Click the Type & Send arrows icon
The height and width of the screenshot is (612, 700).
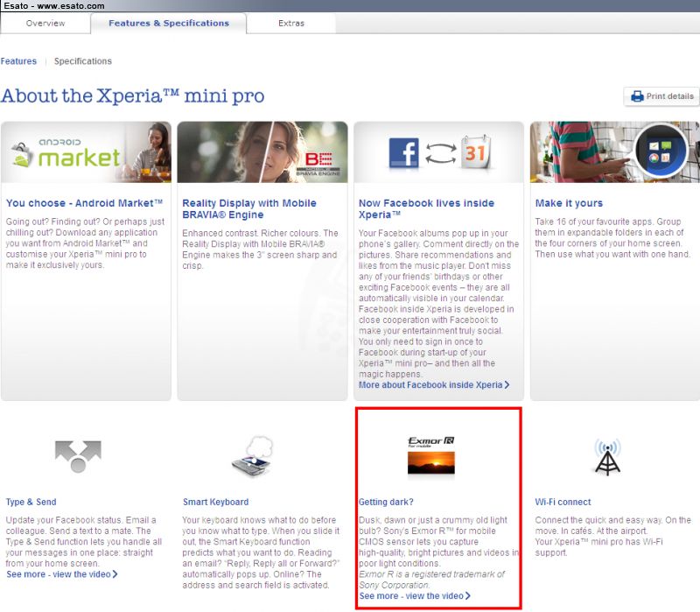point(78,456)
